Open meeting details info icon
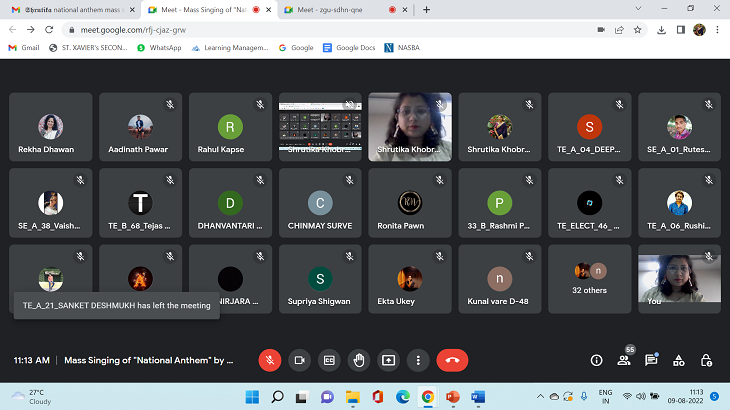 596,360
